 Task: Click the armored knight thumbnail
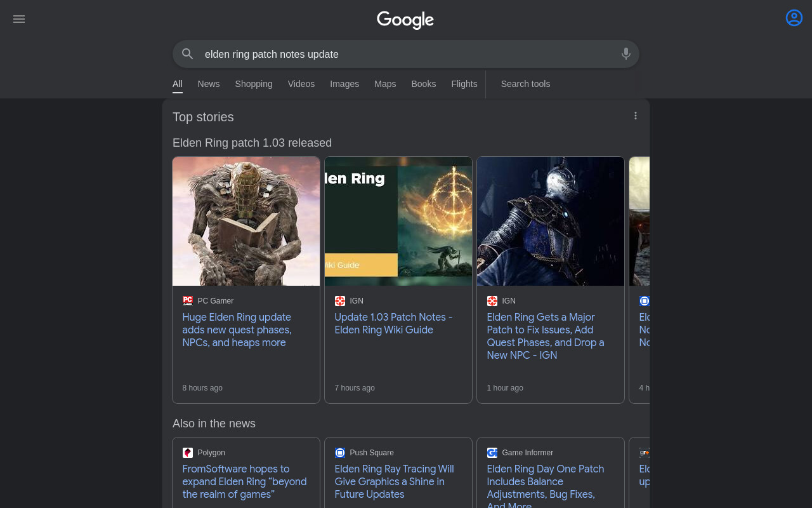point(551,221)
